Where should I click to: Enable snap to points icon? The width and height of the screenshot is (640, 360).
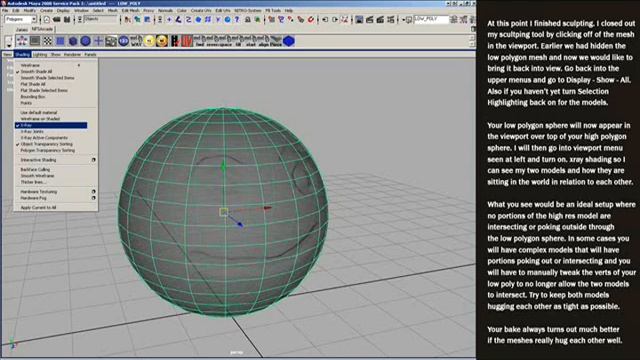(x=291, y=19)
